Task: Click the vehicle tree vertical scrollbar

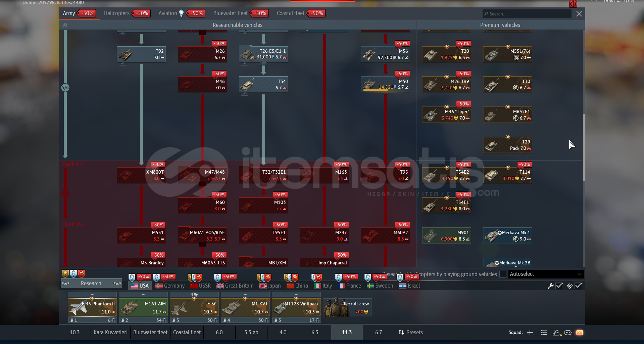Action: 584,148
